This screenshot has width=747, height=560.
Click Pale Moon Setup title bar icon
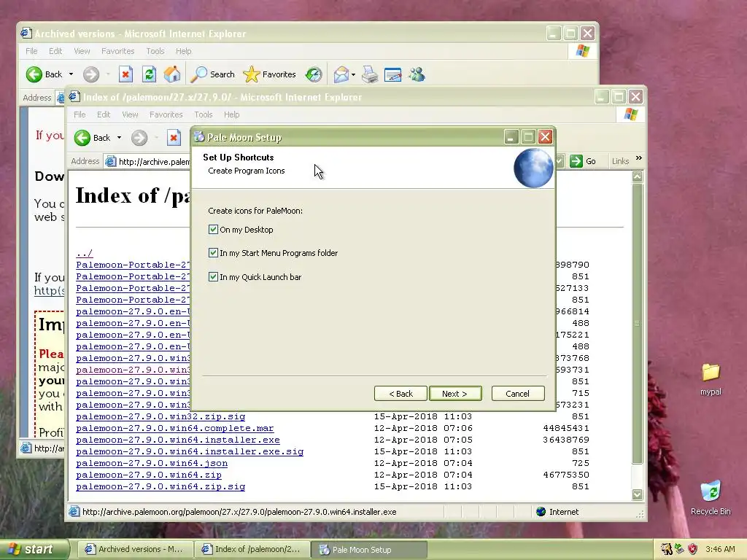pos(199,137)
